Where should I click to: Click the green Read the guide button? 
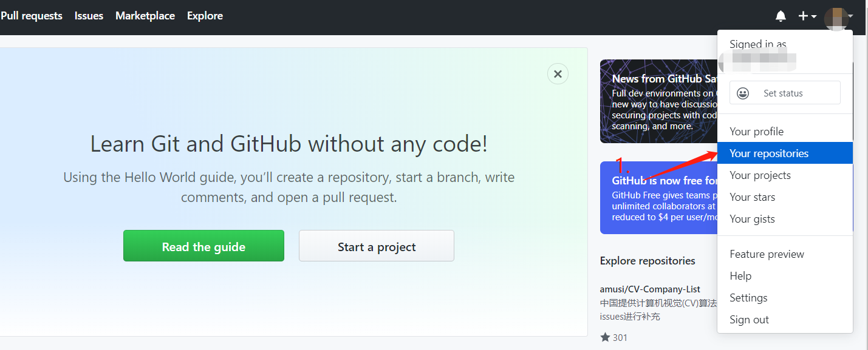203,246
